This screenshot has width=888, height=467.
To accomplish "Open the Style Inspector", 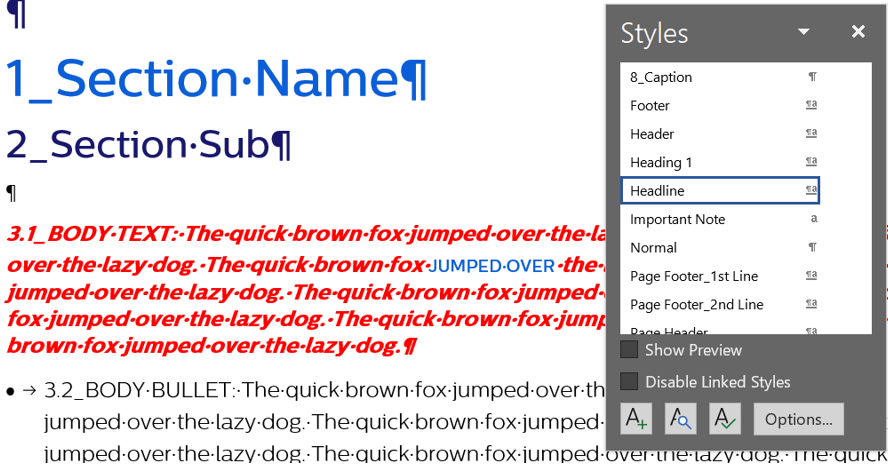I will click(680, 419).
